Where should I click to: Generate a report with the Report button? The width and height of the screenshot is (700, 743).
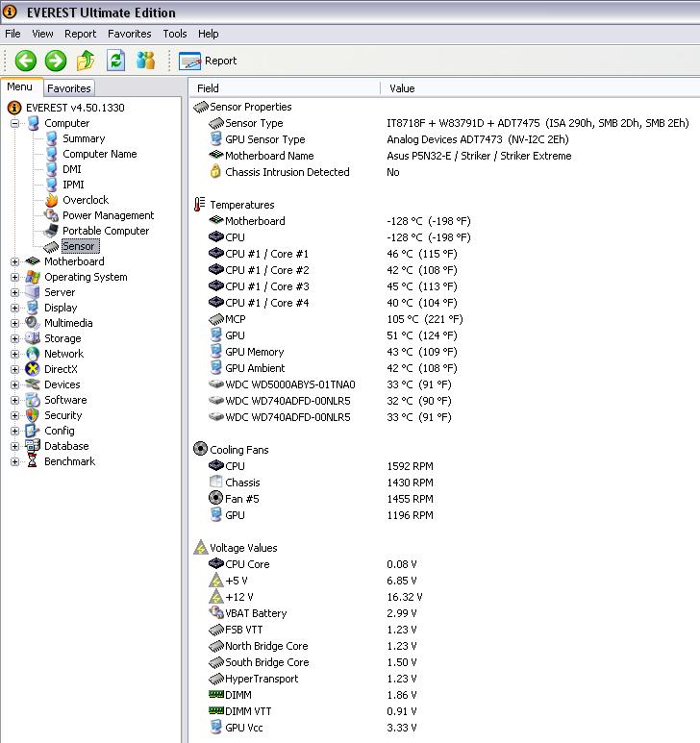(x=208, y=61)
